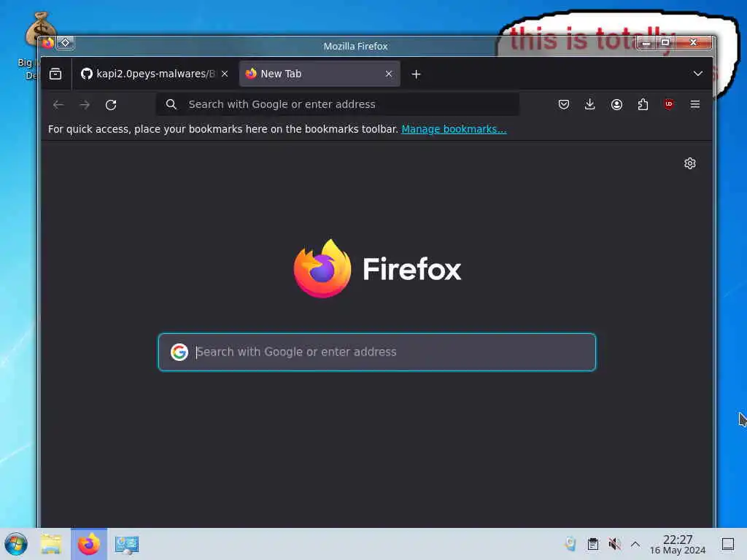Expand hidden system tray icons arrow
This screenshot has height=560, width=747.
pos(635,544)
